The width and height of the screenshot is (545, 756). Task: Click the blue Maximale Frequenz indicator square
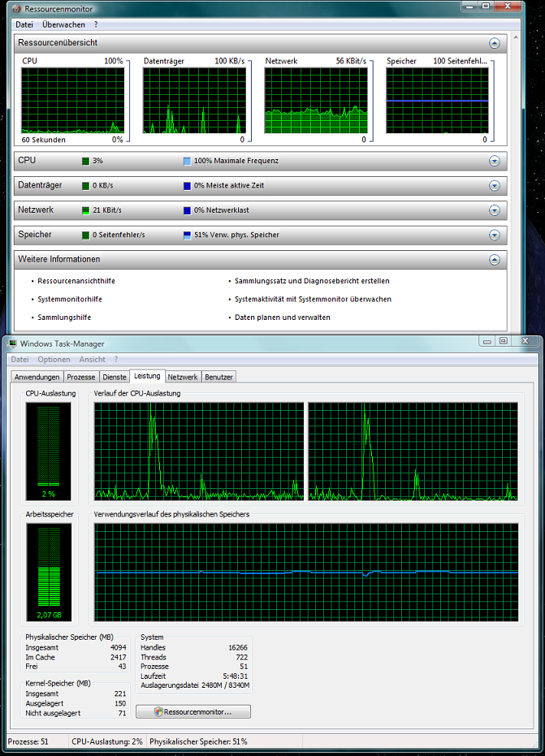click(188, 161)
